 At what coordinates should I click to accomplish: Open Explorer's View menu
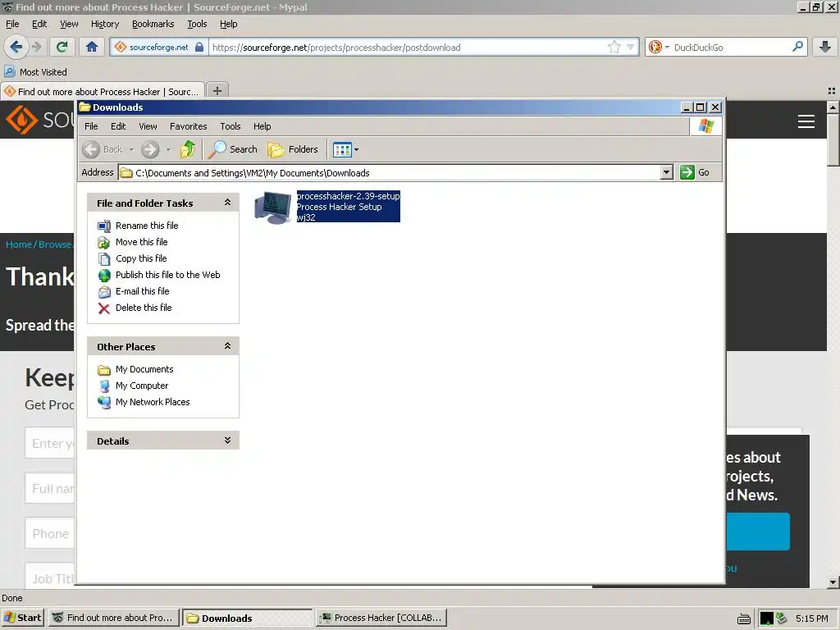coord(148,126)
